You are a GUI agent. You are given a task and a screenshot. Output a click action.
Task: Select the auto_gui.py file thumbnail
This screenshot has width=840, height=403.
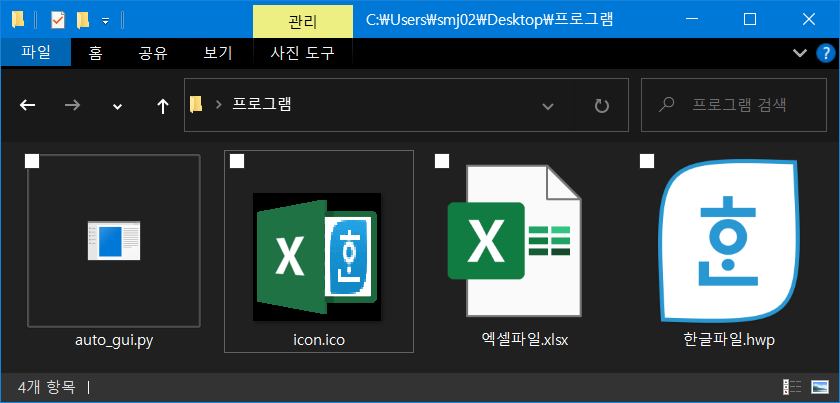click(114, 241)
